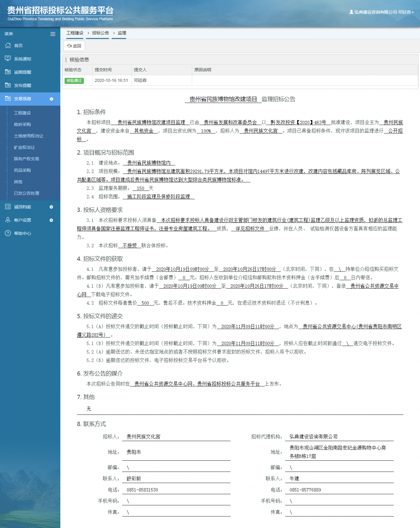420x528 pixels.
Task: Click the green 核验通过 status badge
Action: tap(75, 81)
